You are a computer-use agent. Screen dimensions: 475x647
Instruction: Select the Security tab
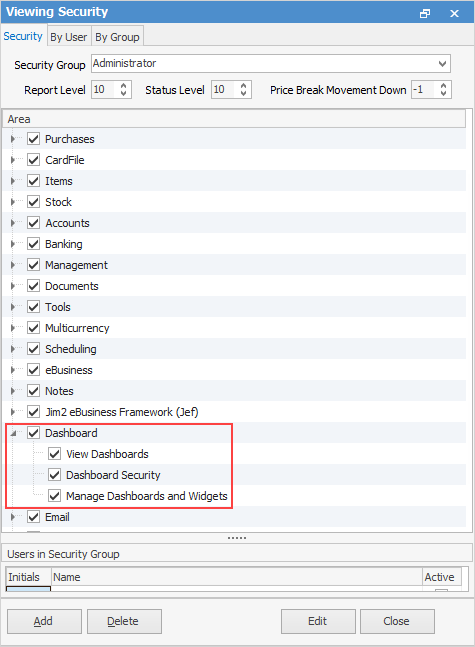[23, 36]
